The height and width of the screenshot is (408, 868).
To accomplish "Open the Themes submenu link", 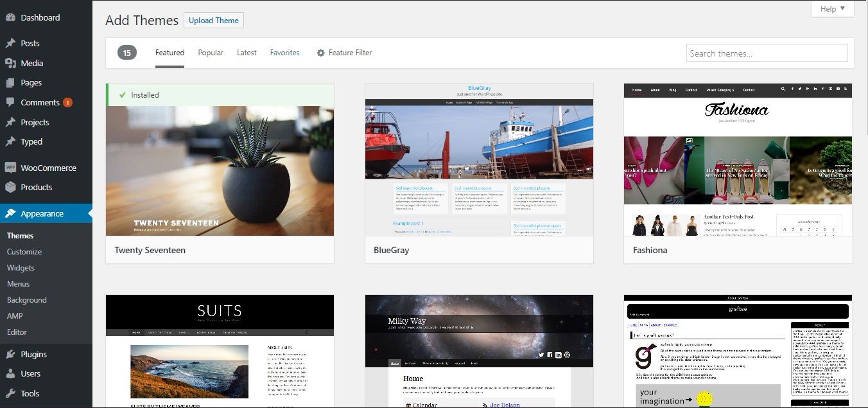I will (20, 236).
